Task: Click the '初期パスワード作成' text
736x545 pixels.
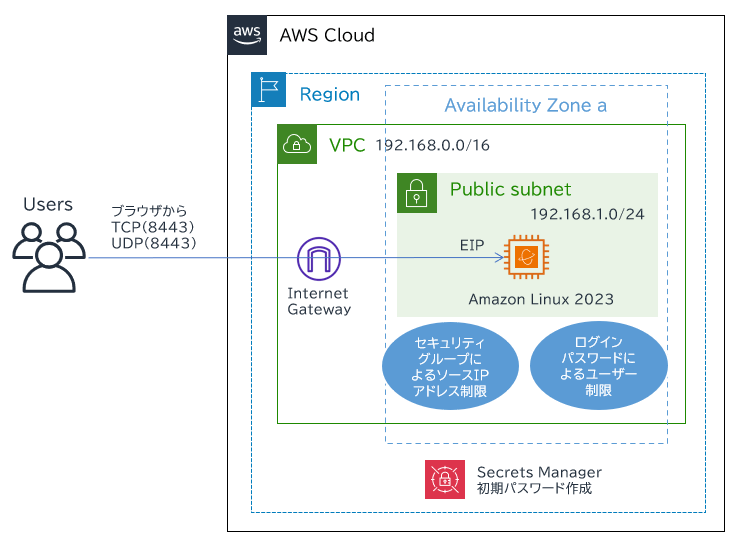Action: pos(535,488)
